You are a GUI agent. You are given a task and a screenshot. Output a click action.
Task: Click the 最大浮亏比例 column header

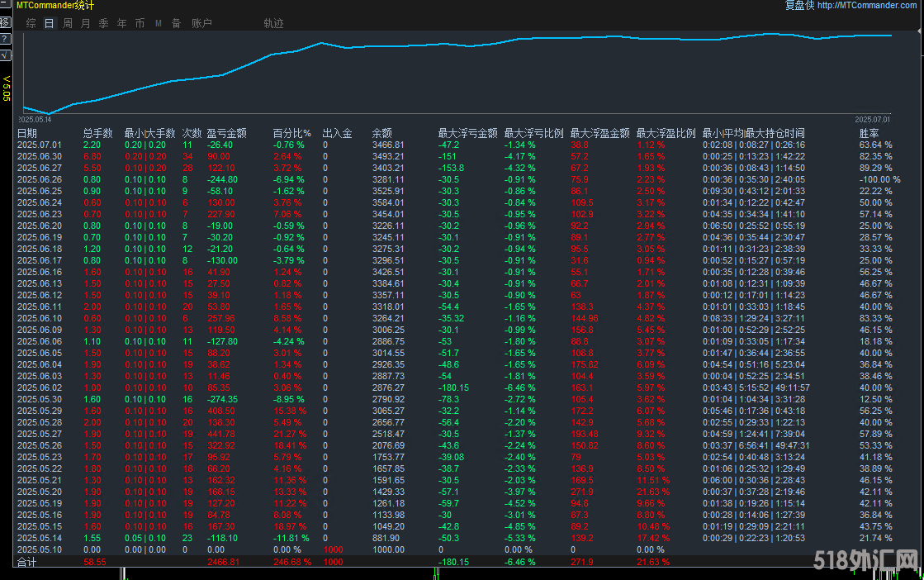pos(534,133)
